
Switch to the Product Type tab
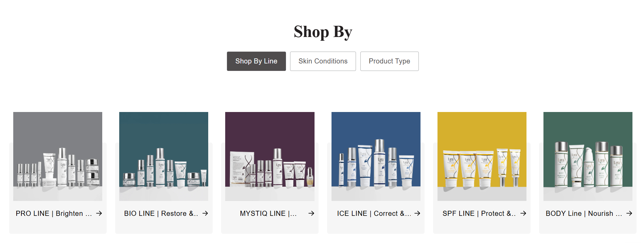pos(389,61)
